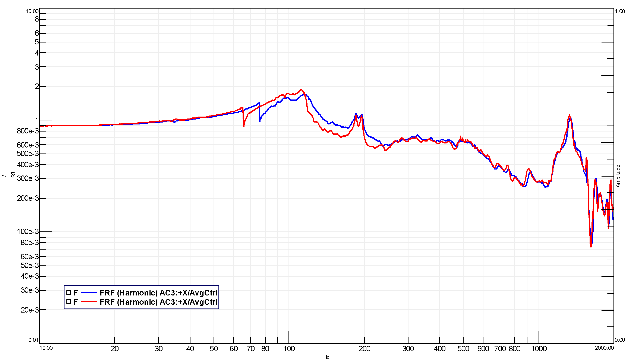Click the 100e-3 tick label on Y-axis
The image size is (631, 364).
[28, 231]
